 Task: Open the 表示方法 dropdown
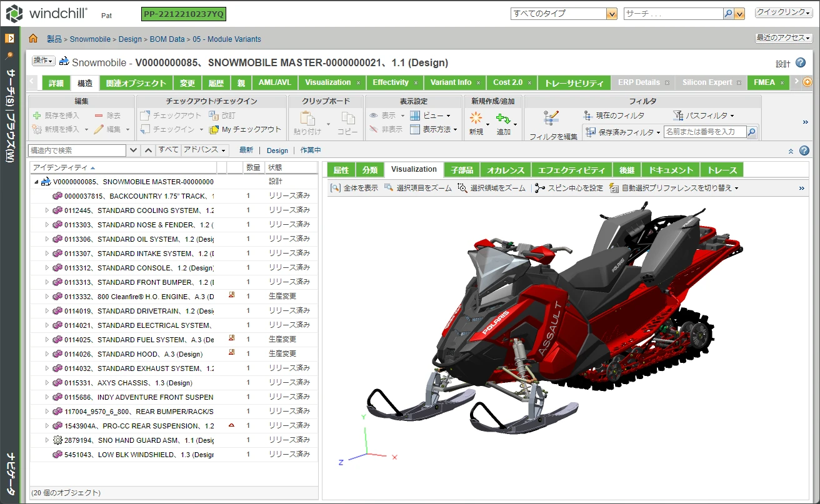(x=434, y=129)
